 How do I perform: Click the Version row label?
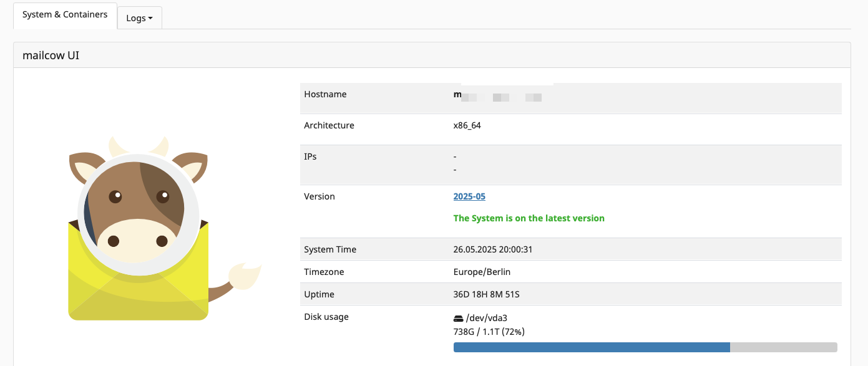click(319, 196)
